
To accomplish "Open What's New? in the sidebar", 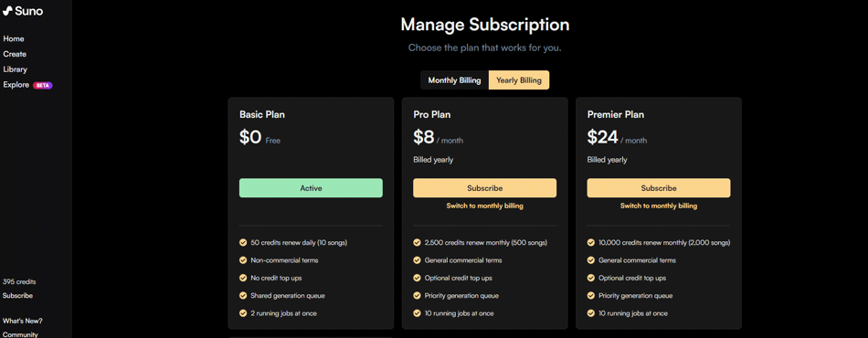I will pos(22,321).
